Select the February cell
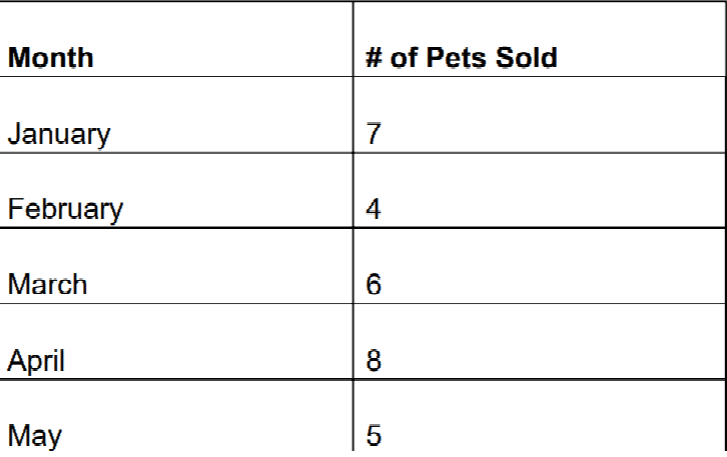Viewport: 727px width, 457px height. (176, 190)
